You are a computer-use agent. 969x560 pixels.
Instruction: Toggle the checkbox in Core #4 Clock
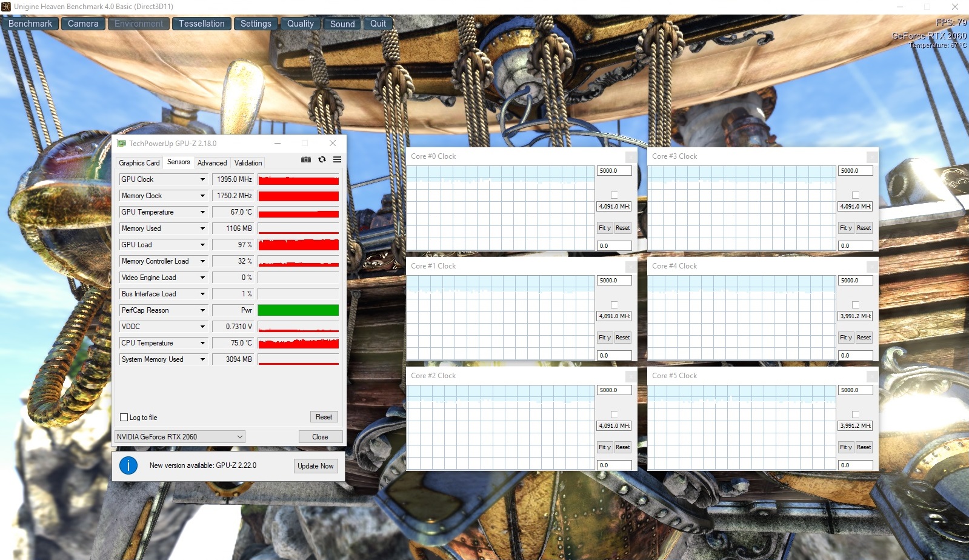(x=856, y=305)
